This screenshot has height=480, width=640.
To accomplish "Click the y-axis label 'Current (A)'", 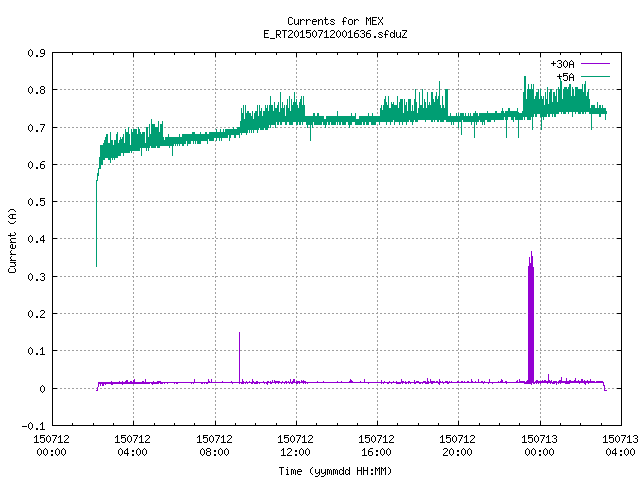I will 12,240.
